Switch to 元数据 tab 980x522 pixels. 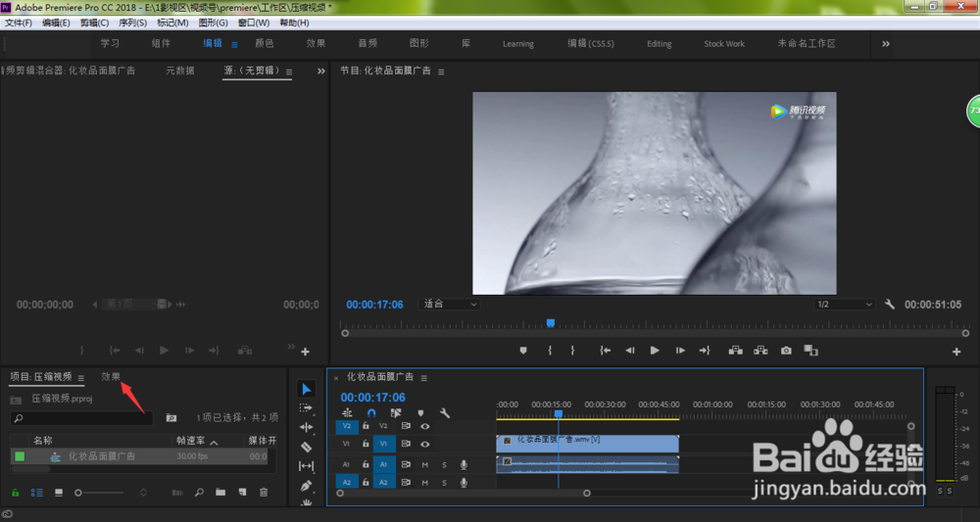click(x=180, y=71)
